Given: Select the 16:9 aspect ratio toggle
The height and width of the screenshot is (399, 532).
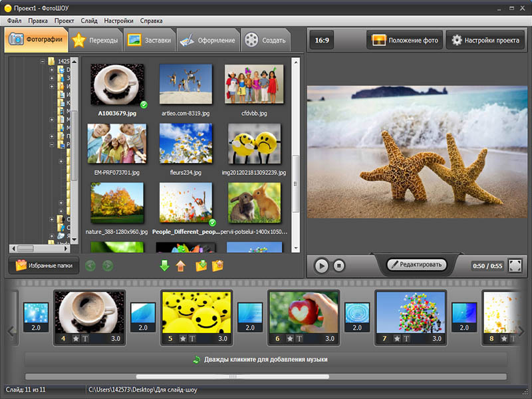Looking at the screenshot, I should pos(322,41).
